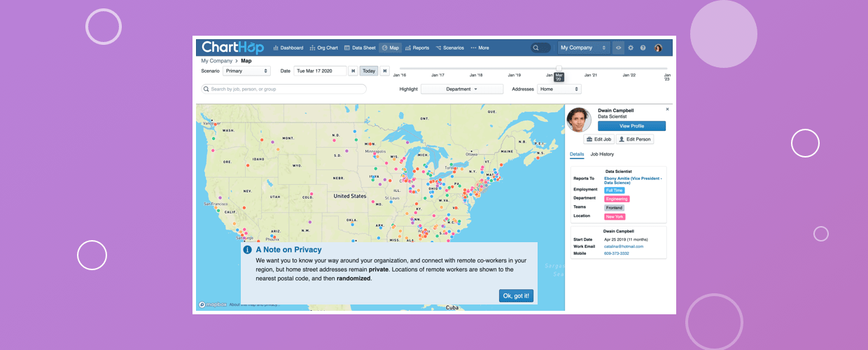Expand the Highlight Department dropdown
Screen dimensions: 868x350
pyautogui.click(x=461, y=89)
